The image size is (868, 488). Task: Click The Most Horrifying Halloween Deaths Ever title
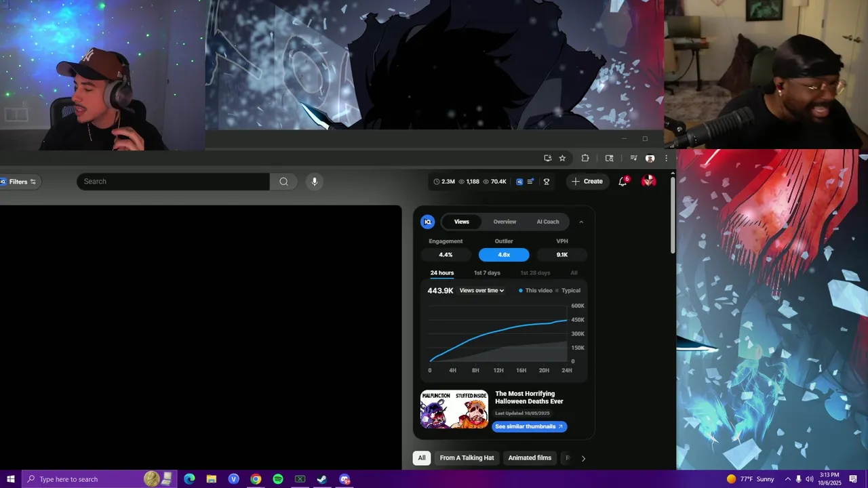(529, 397)
